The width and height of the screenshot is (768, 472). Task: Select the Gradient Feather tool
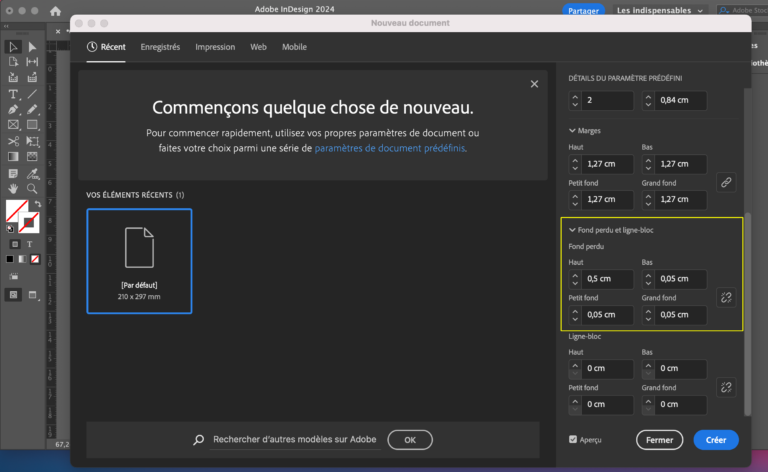point(32,157)
